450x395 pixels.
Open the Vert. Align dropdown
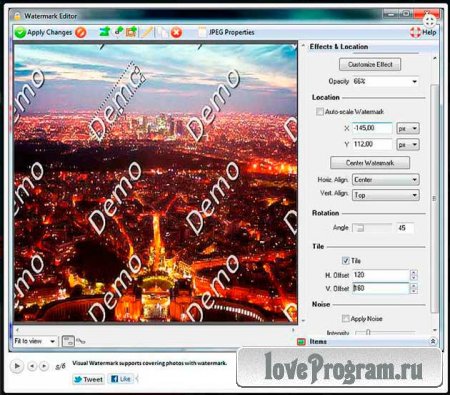(386, 195)
